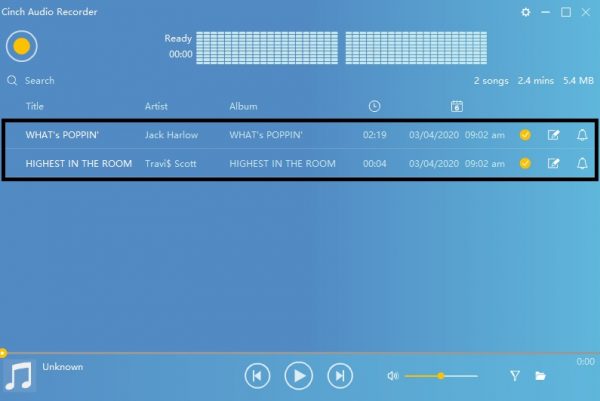Sort by the duration clock column icon
Viewport: 600px width, 401px height.
[x=374, y=106]
